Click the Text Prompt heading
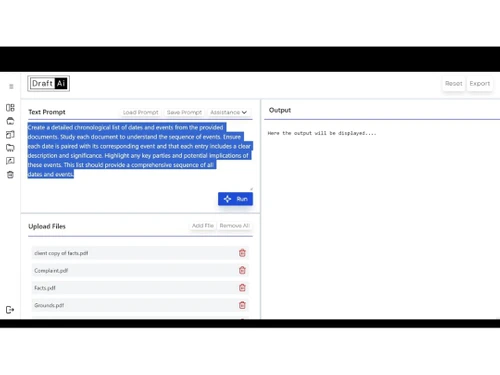Screen dimensions: 500x375 point(47,112)
